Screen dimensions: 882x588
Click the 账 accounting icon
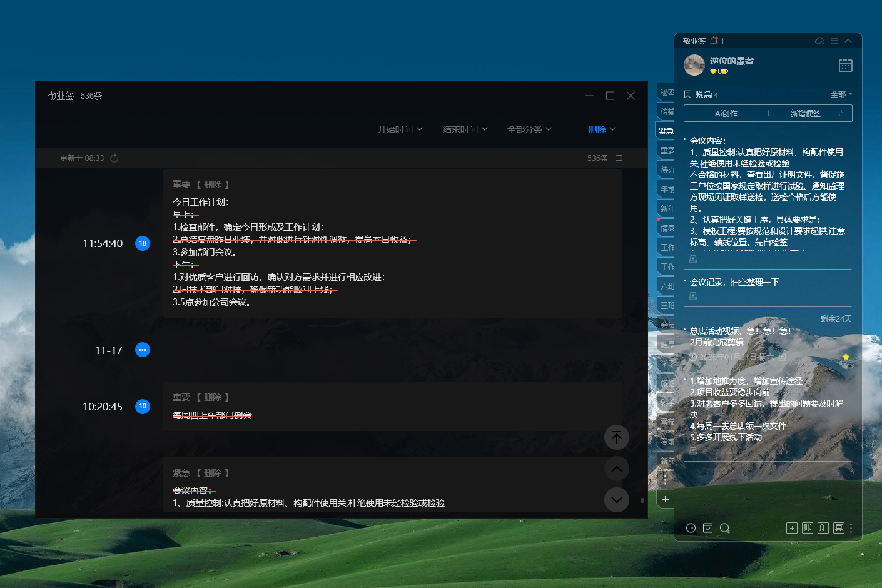808,528
